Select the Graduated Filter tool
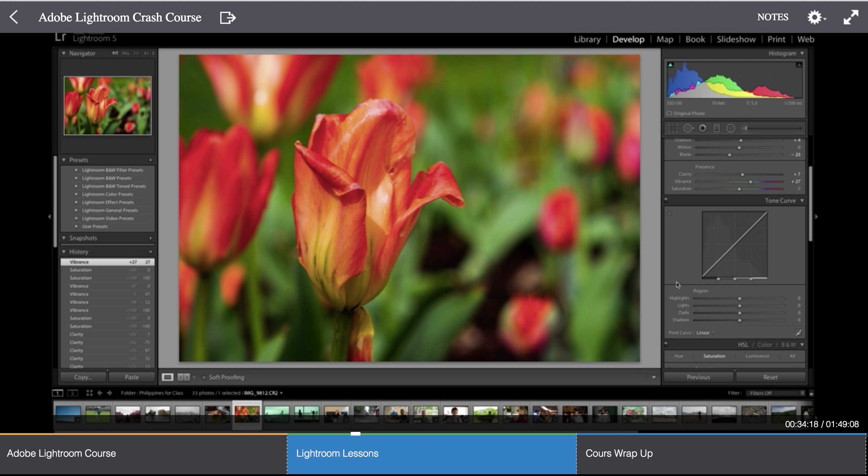Image resolution: width=868 pixels, height=476 pixels. point(717,128)
